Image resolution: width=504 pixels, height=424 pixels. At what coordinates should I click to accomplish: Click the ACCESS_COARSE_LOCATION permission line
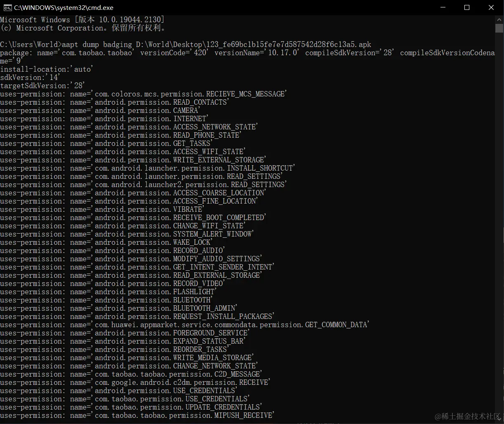tap(133, 193)
